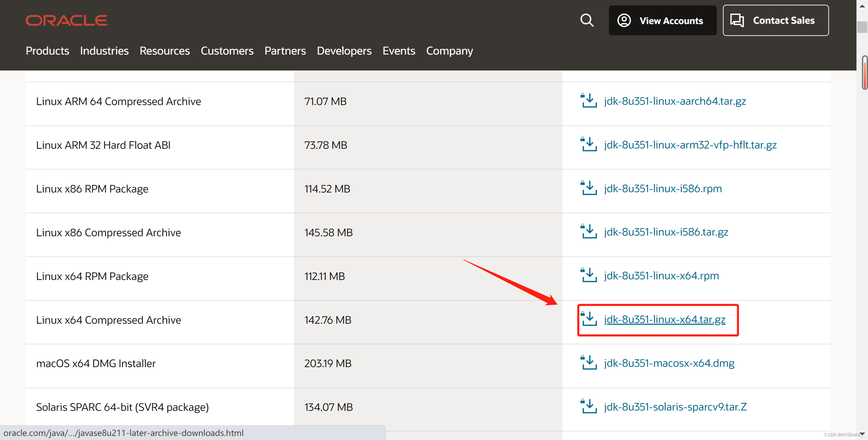Click download icon for jdk-8u351-linux-aarch64.tar.gz

[x=589, y=101]
